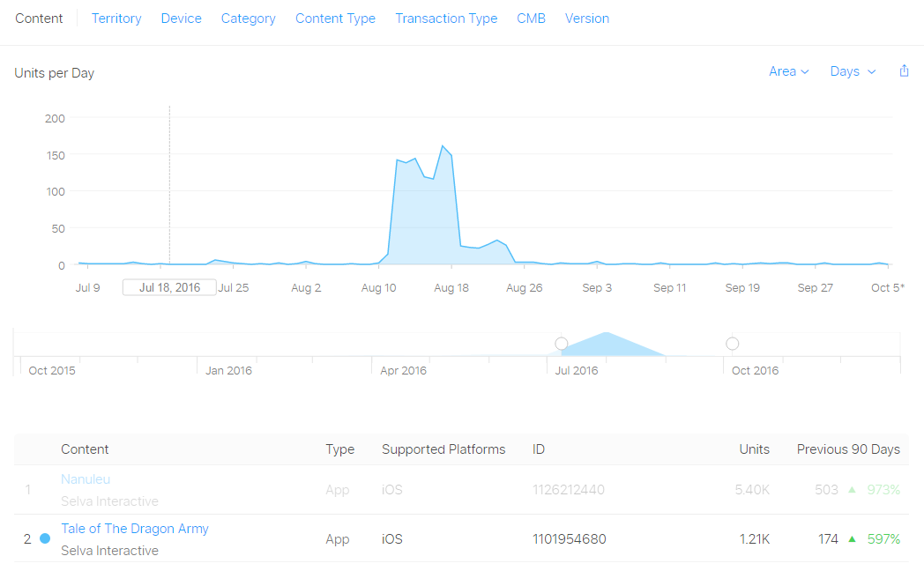924x571 pixels.
Task: Click the Oct 2016 timeline label
Action: (x=755, y=370)
